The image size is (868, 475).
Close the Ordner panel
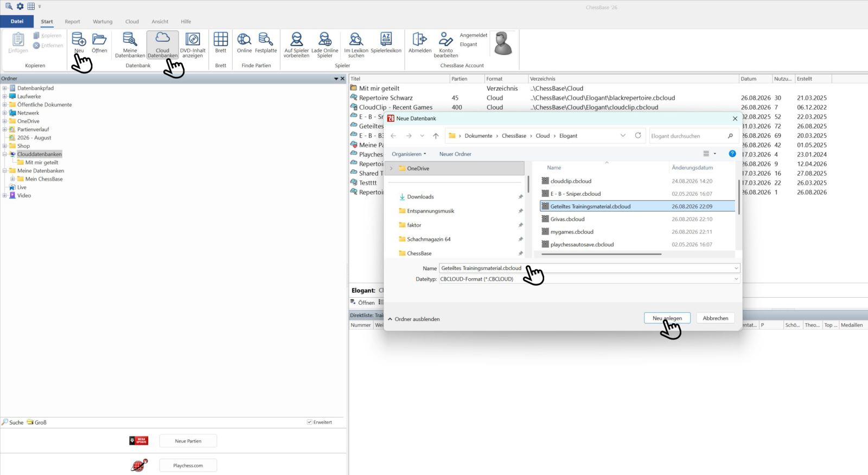coord(342,79)
